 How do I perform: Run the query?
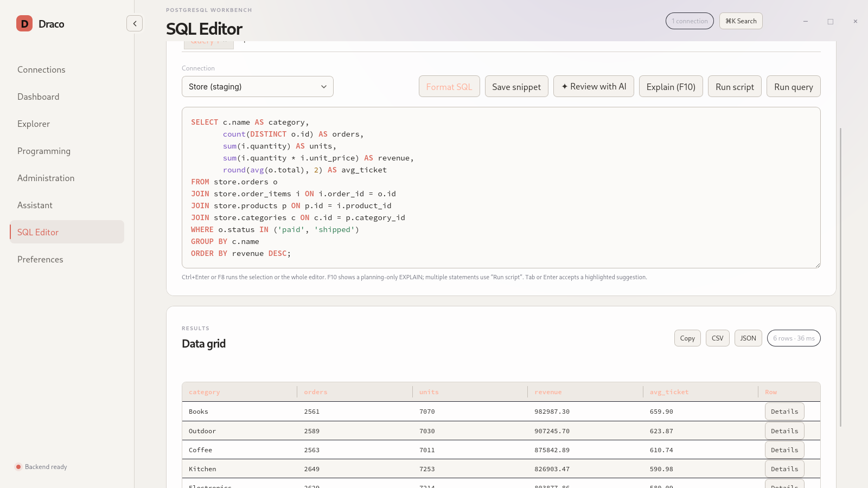pyautogui.click(x=794, y=87)
